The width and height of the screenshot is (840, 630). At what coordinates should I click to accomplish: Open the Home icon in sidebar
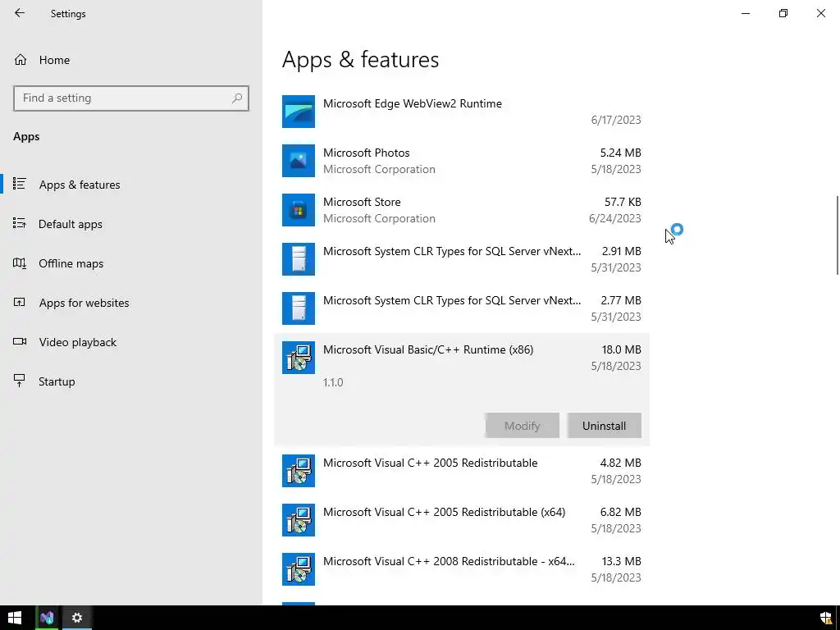[x=21, y=59]
